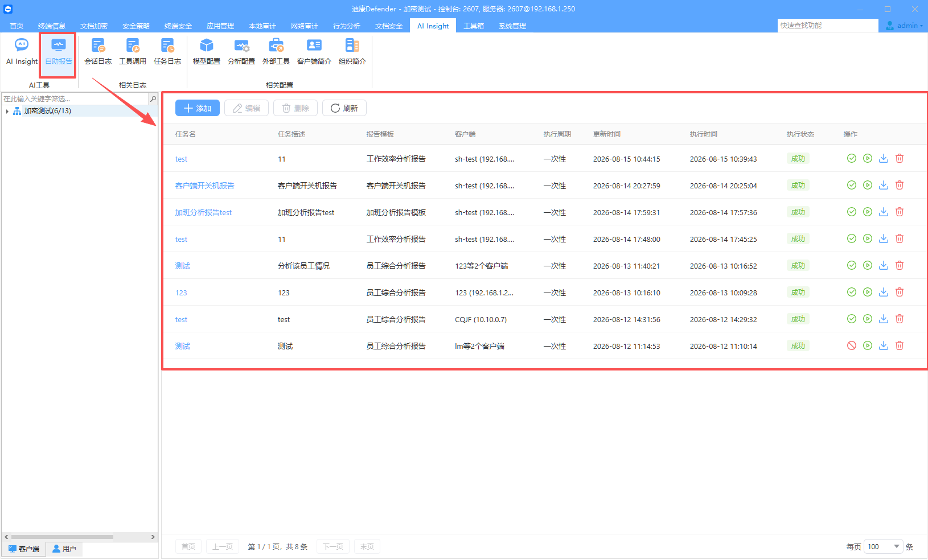Toggle the green check icon for task 123
The image size is (928, 560).
coord(852,292)
